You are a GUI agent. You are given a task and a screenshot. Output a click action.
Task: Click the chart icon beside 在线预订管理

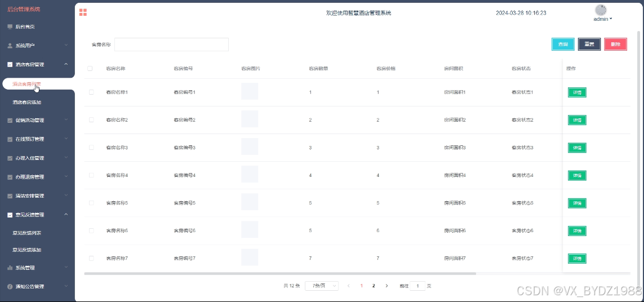10,139
